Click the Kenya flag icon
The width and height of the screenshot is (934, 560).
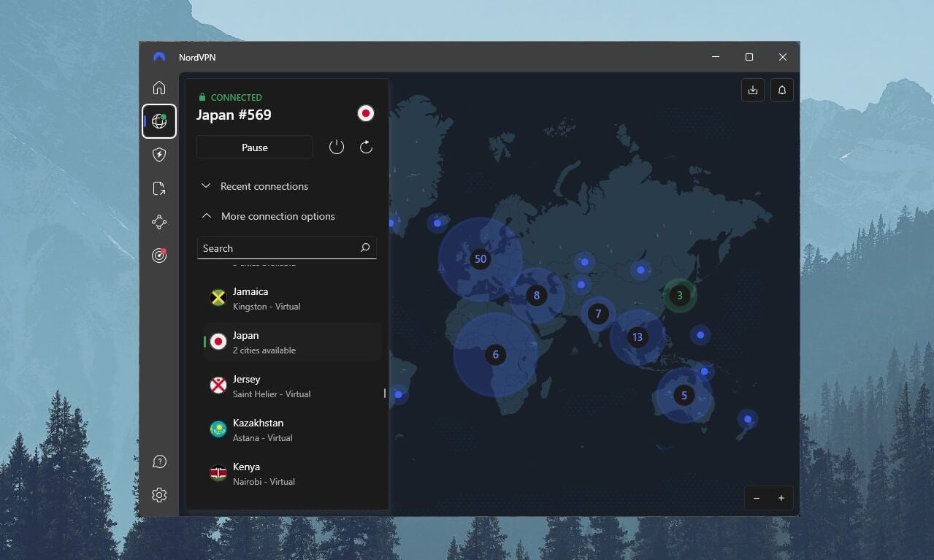pyautogui.click(x=218, y=473)
